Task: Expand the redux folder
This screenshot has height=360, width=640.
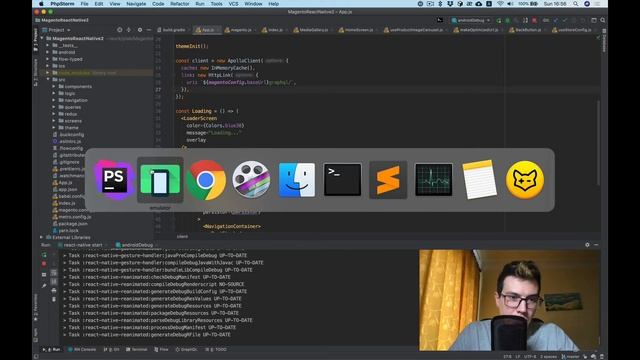Action: [53, 114]
